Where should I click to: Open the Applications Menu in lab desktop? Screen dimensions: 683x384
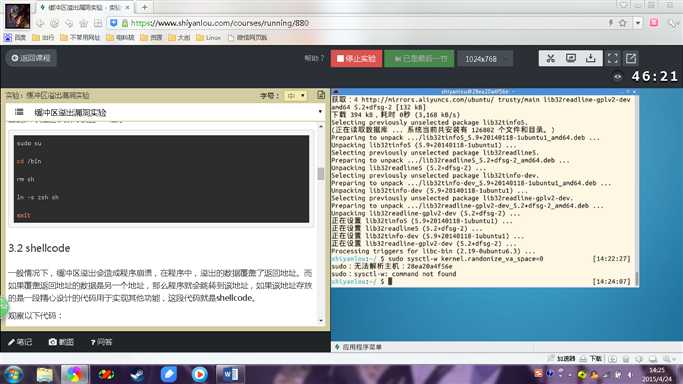point(358,347)
